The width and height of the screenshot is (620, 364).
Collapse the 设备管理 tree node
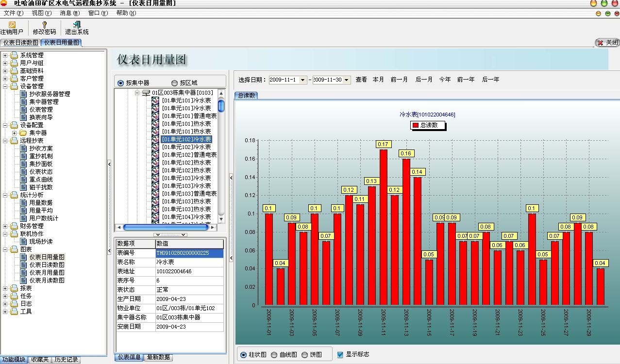(x=5, y=86)
